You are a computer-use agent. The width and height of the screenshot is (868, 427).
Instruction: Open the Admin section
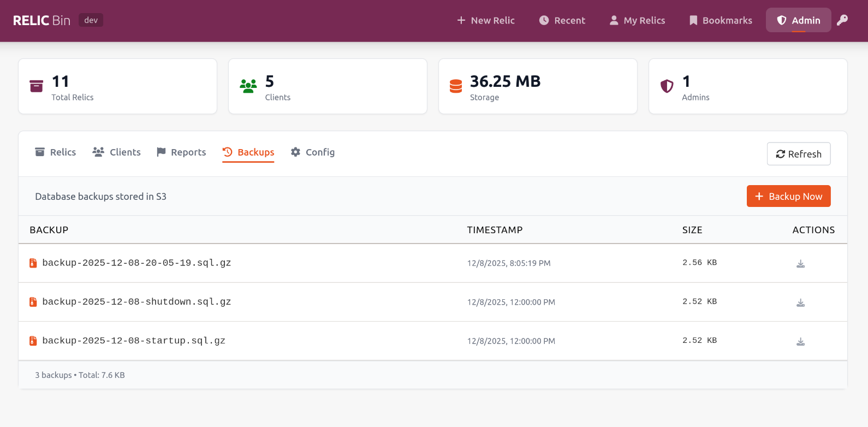799,20
